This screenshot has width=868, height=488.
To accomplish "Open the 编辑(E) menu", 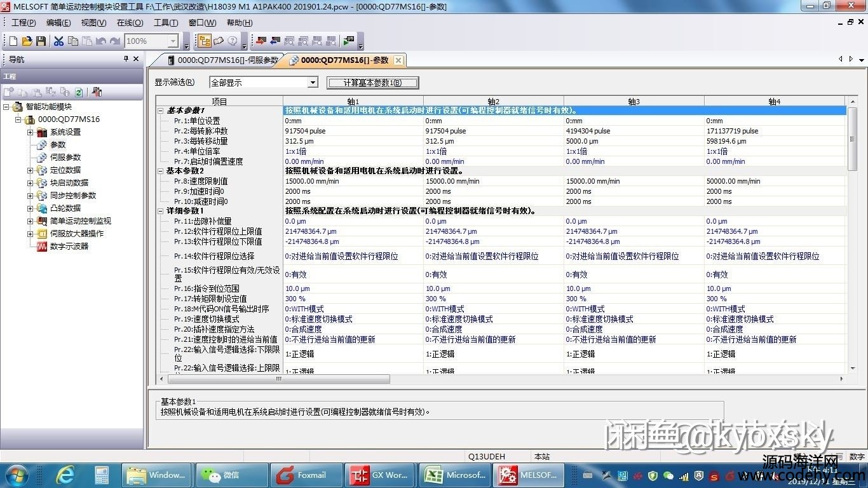I will click(x=58, y=23).
